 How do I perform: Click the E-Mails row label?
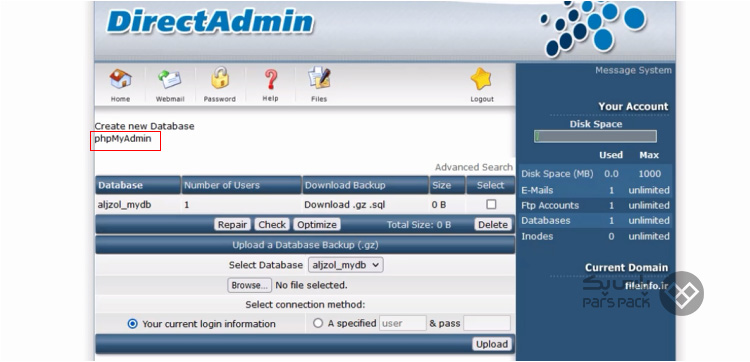pyautogui.click(x=537, y=190)
